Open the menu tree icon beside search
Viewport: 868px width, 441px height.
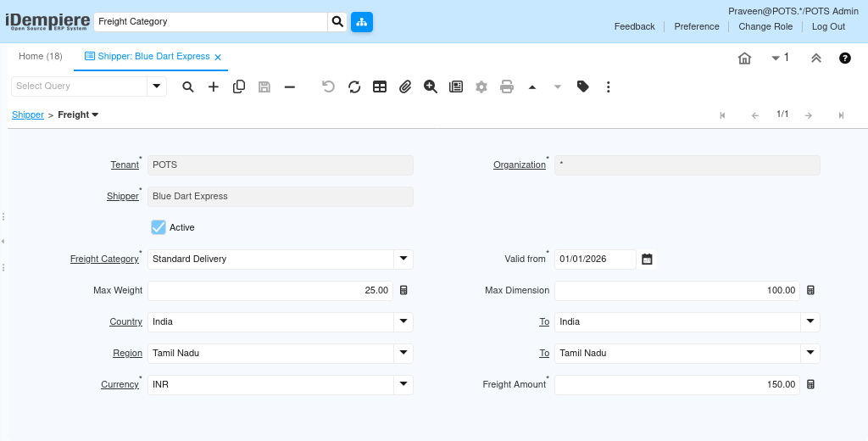coord(361,22)
